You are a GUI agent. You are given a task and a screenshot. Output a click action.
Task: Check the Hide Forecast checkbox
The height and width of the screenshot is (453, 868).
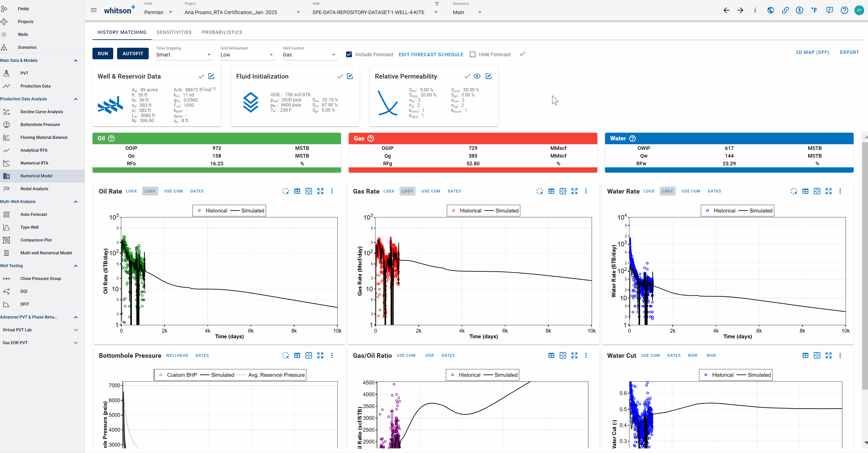473,55
